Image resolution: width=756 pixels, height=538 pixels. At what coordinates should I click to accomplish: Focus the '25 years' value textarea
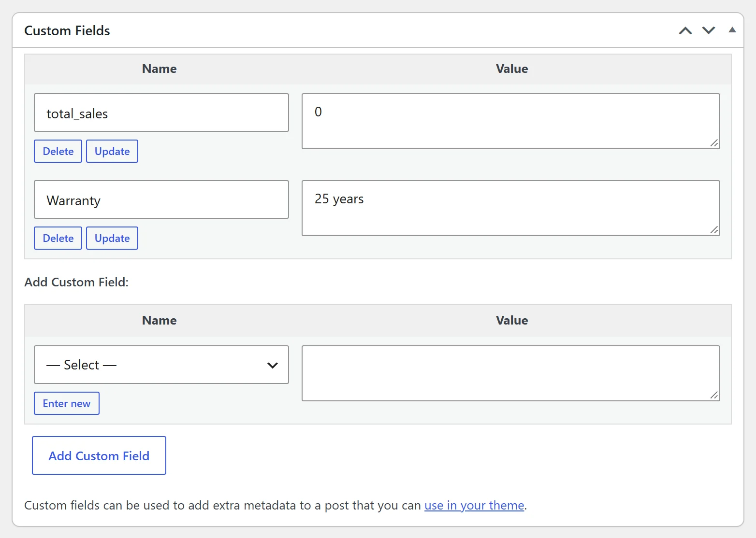point(511,208)
